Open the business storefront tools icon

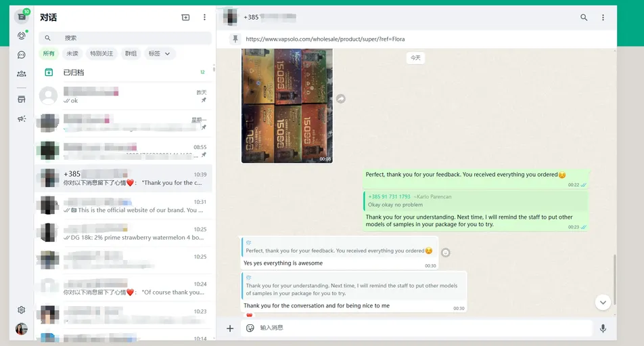coord(22,99)
